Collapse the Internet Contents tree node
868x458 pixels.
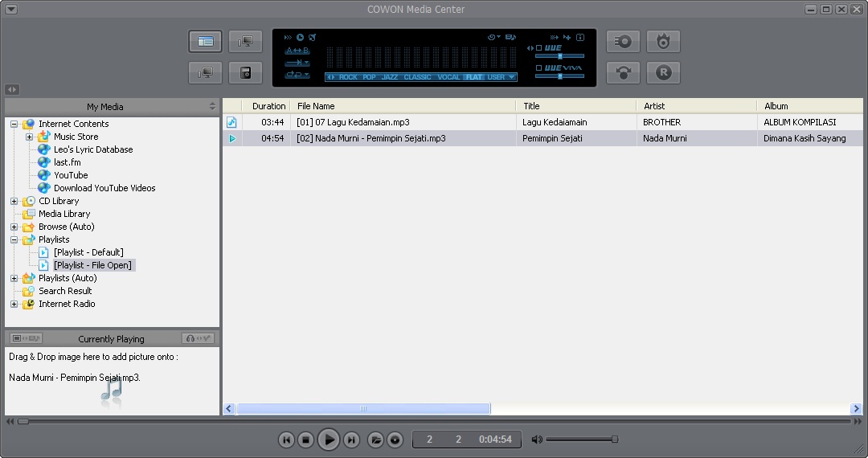[x=14, y=124]
